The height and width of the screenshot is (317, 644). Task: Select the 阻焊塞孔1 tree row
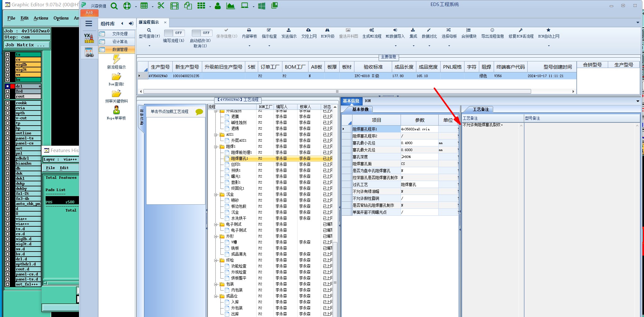click(x=278, y=159)
